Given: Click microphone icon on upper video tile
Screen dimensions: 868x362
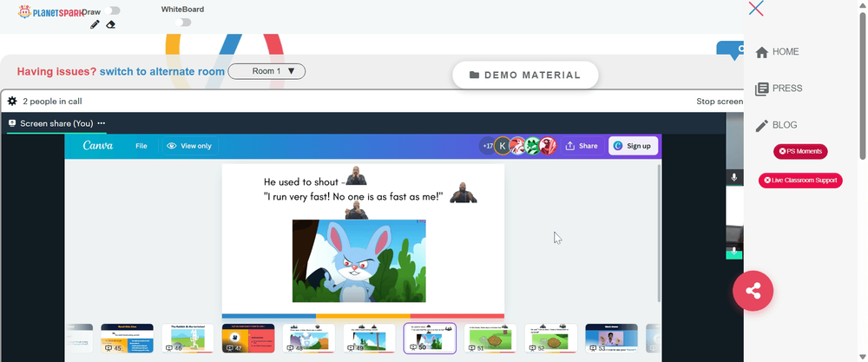Looking at the screenshot, I should [x=734, y=178].
